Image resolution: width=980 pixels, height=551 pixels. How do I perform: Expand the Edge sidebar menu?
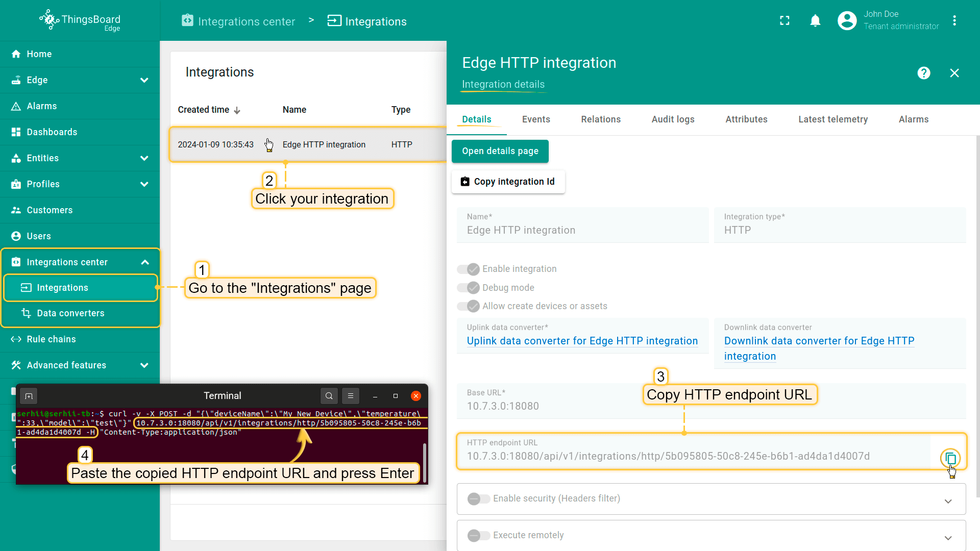click(x=144, y=80)
